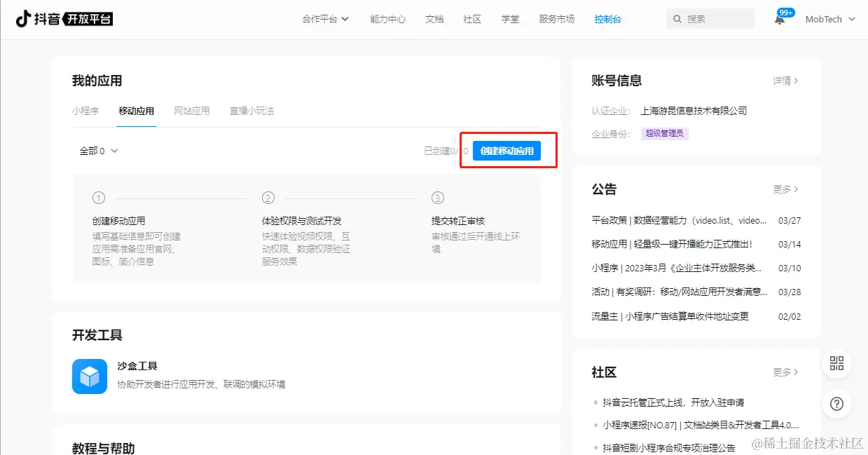Open 更多 in the 公告 panel
The height and width of the screenshot is (455, 868).
coord(786,189)
